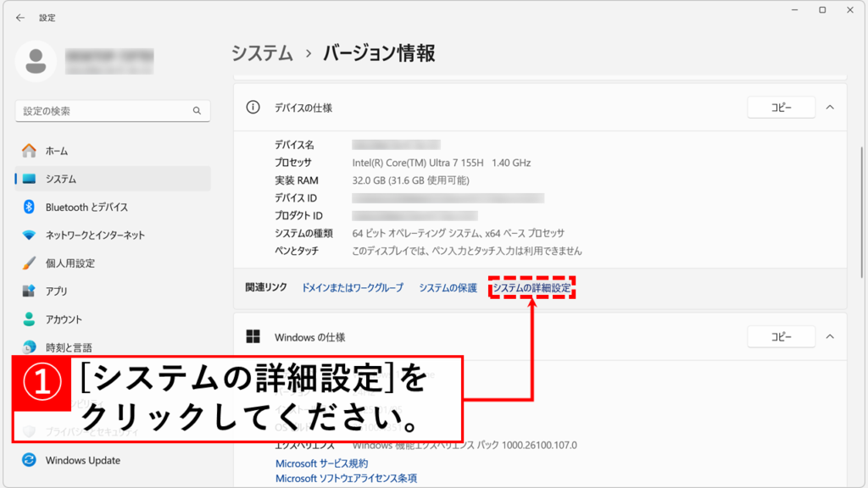Select the Bluetooth とデバイス icon
868x488 pixels.
coord(30,207)
